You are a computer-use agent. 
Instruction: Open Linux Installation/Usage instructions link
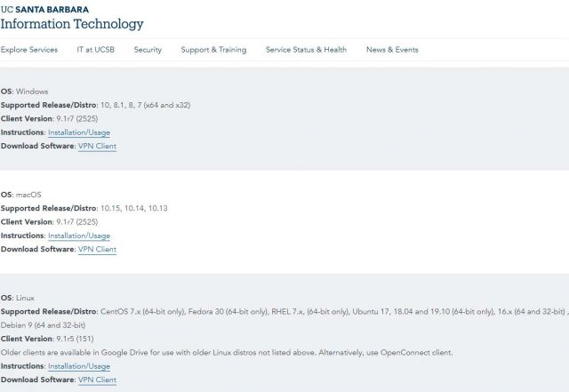point(79,366)
